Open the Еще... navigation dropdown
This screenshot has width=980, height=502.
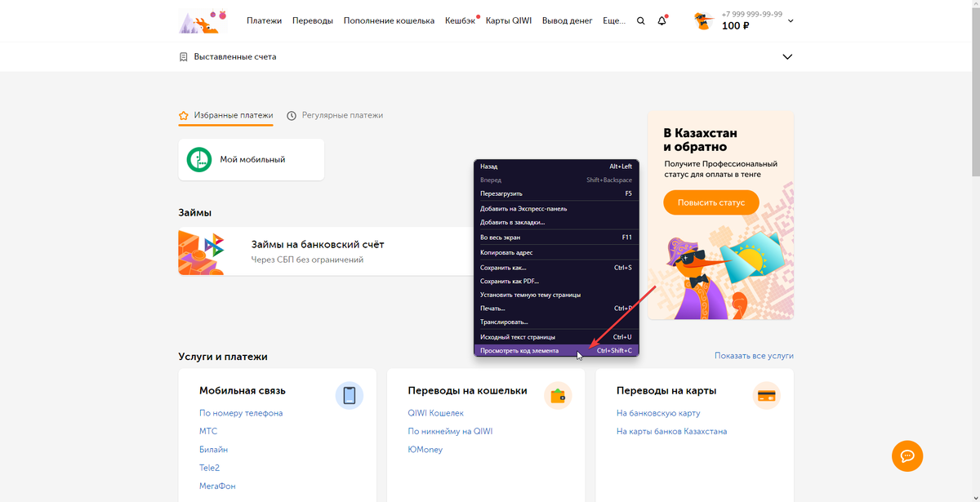coord(614,20)
